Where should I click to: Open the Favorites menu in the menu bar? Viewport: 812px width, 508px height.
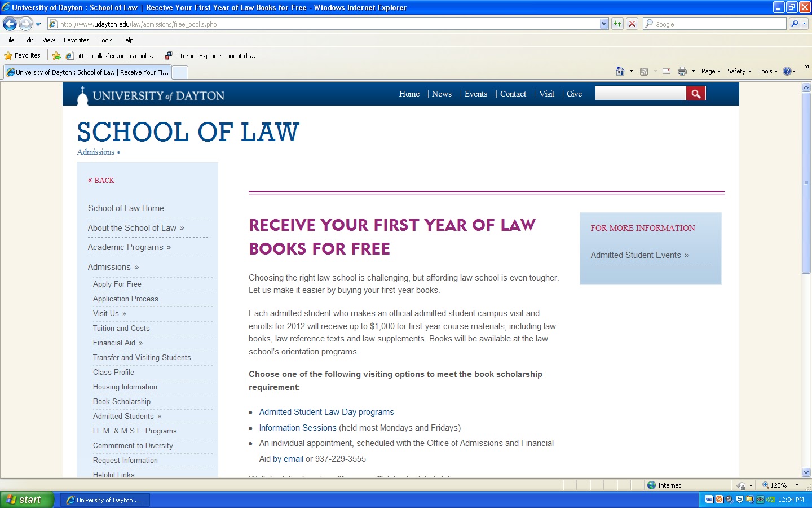coord(77,40)
